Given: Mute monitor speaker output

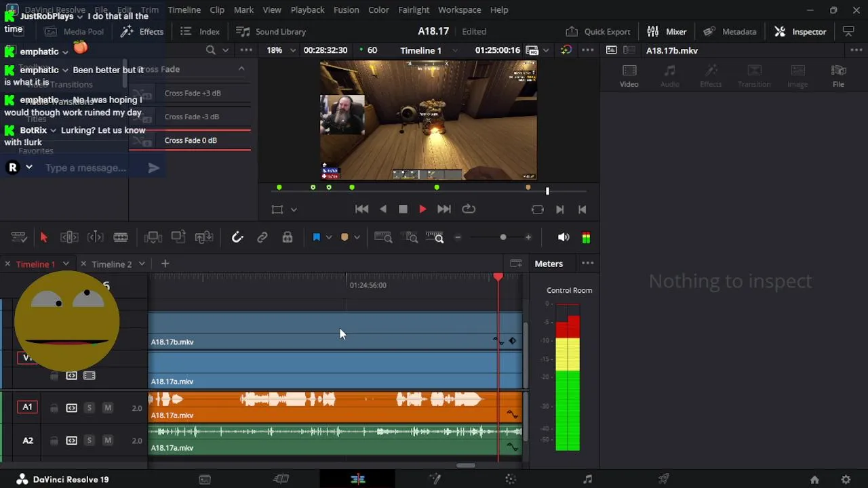Looking at the screenshot, I should pos(564,237).
